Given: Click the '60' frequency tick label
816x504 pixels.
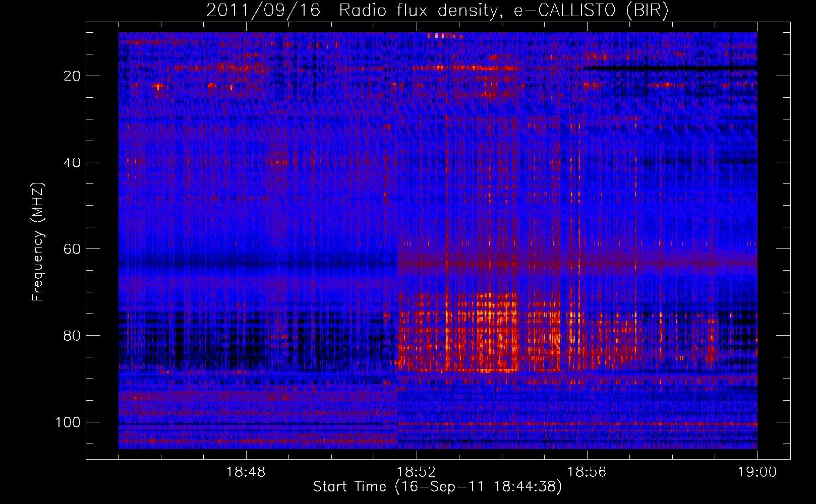Looking at the screenshot, I should point(72,249).
